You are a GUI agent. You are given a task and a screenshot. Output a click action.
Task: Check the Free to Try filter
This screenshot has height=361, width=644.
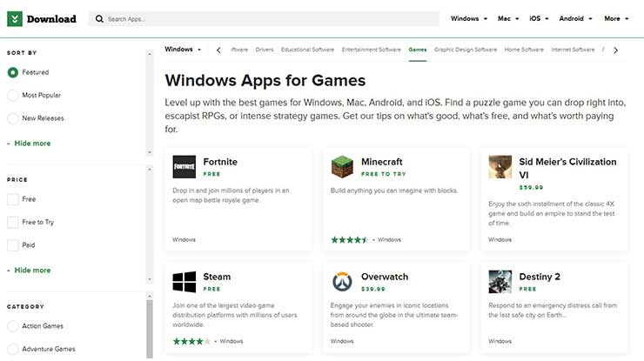tap(13, 222)
